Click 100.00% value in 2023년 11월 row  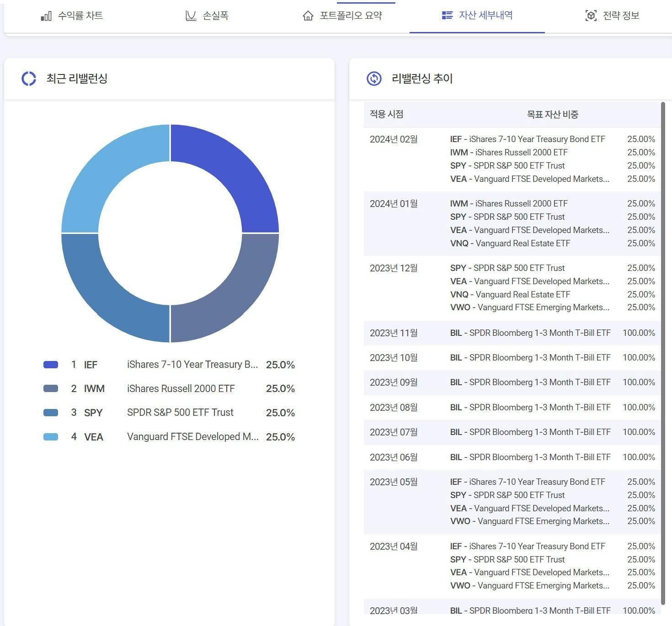639,333
